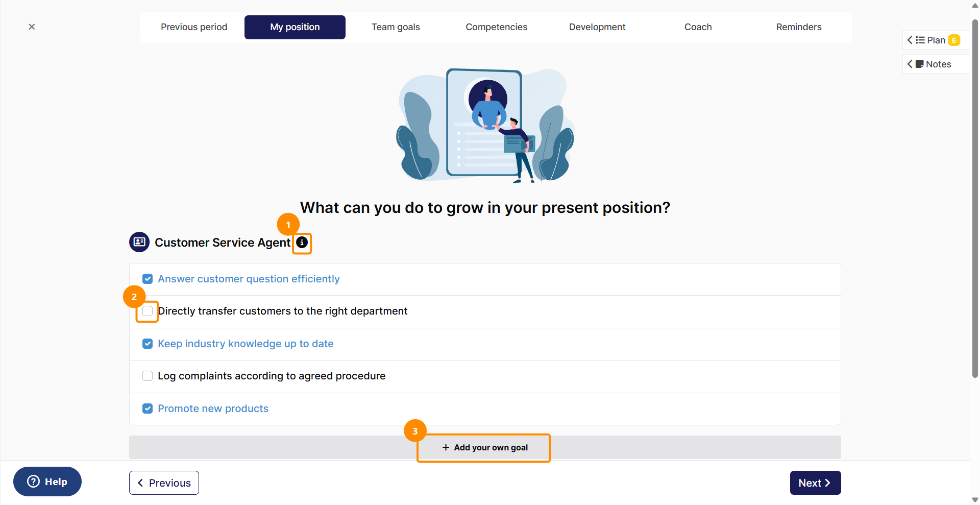The image size is (980, 505).
Task: Check Directly transfer customers to the right department
Action: click(x=148, y=311)
